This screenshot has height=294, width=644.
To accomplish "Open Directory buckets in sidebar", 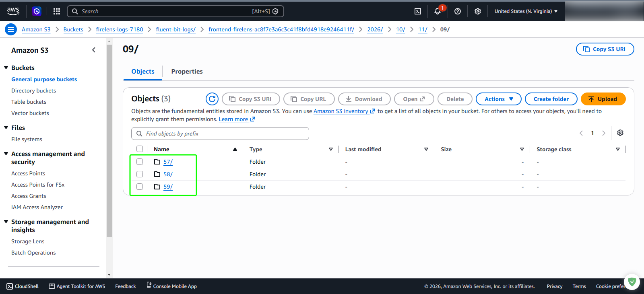I will pyautogui.click(x=34, y=90).
